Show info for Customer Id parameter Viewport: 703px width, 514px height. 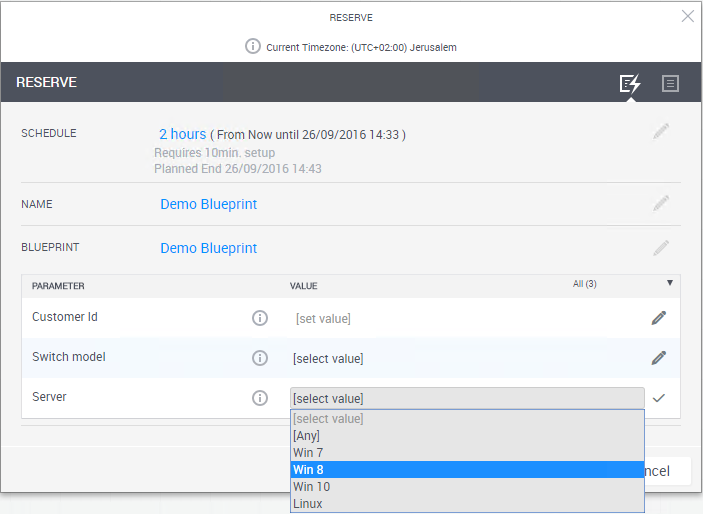coord(260,318)
